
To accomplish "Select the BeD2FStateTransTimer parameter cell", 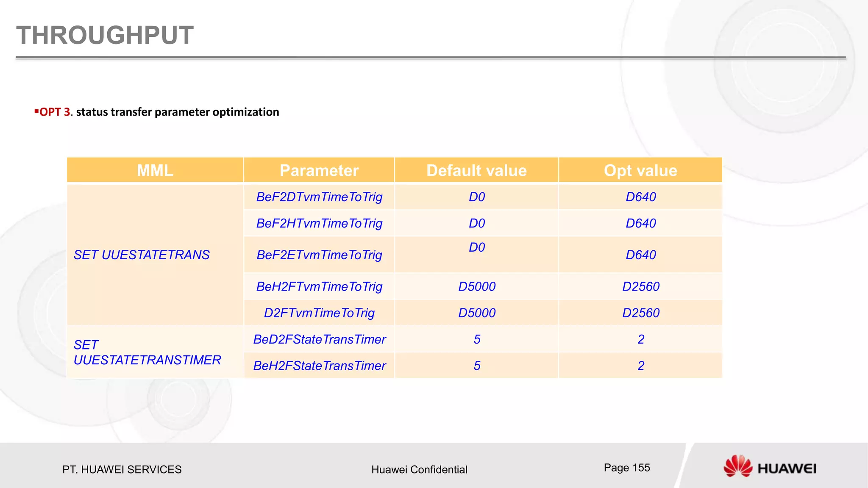I will point(319,339).
